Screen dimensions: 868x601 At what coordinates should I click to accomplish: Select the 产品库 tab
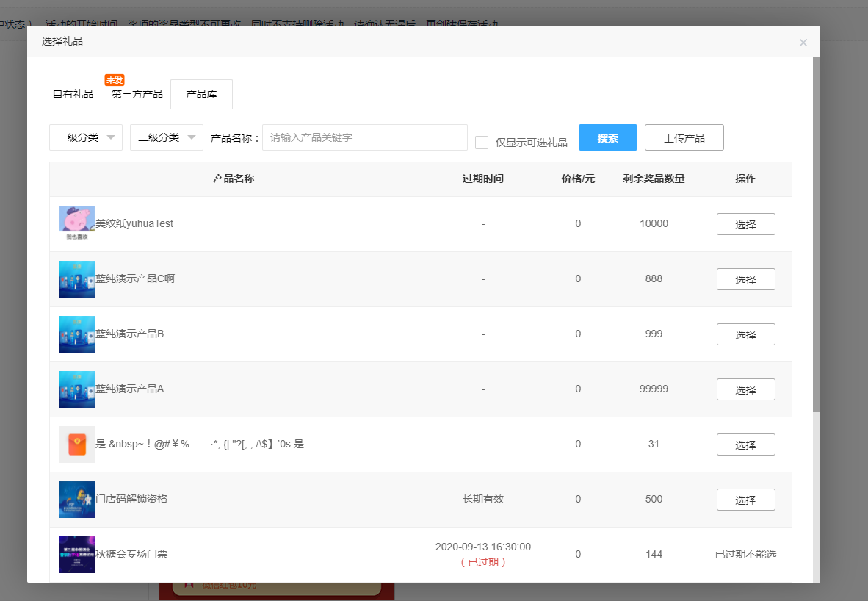point(201,94)
